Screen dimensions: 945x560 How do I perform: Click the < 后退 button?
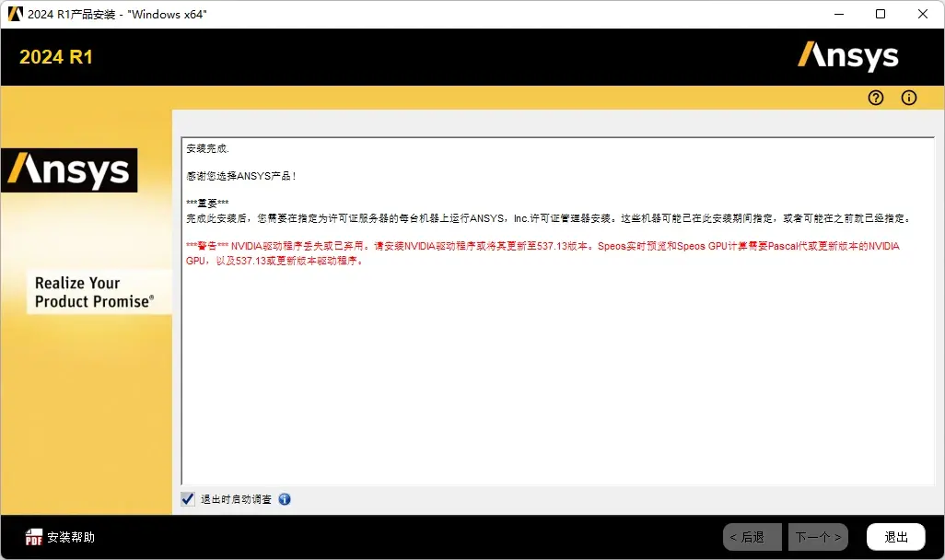[752, 537]
